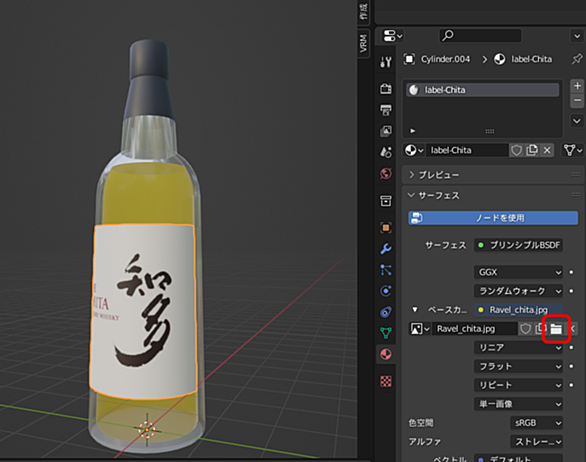The width and height of the screenshot is (586, 462).
Task: Open the フラット projection dropdown
Action: click(x=518, y=366)
